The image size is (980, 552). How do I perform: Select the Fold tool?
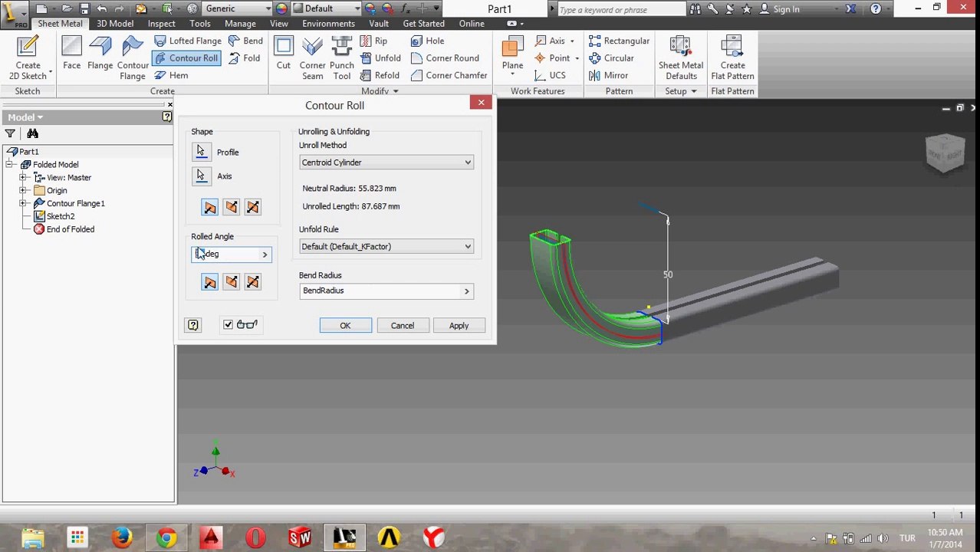244,58
